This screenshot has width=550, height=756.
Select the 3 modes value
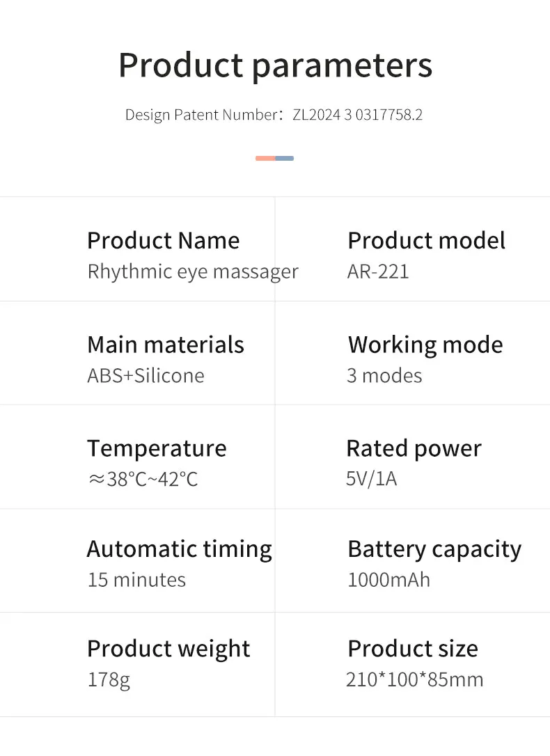point(384,376)
